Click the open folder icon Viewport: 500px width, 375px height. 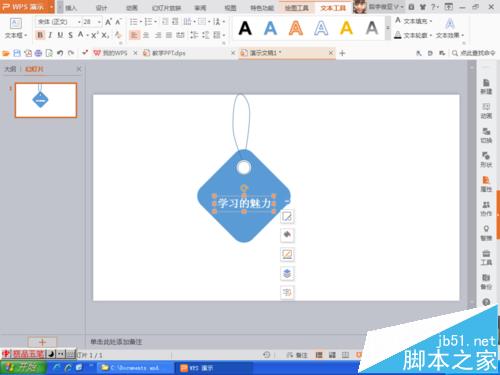click(x=6, y=53)
